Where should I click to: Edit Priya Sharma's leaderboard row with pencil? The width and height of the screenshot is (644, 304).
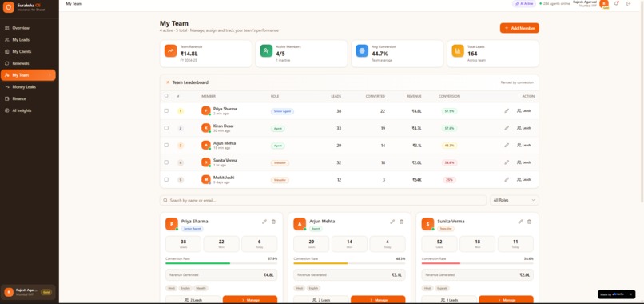tap(507, 110)
